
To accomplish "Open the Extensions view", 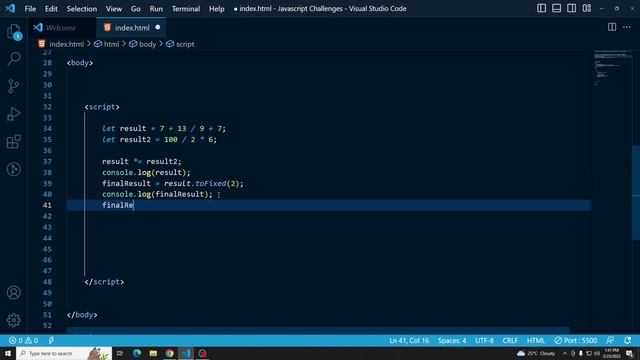I will (x=14, y=142).
